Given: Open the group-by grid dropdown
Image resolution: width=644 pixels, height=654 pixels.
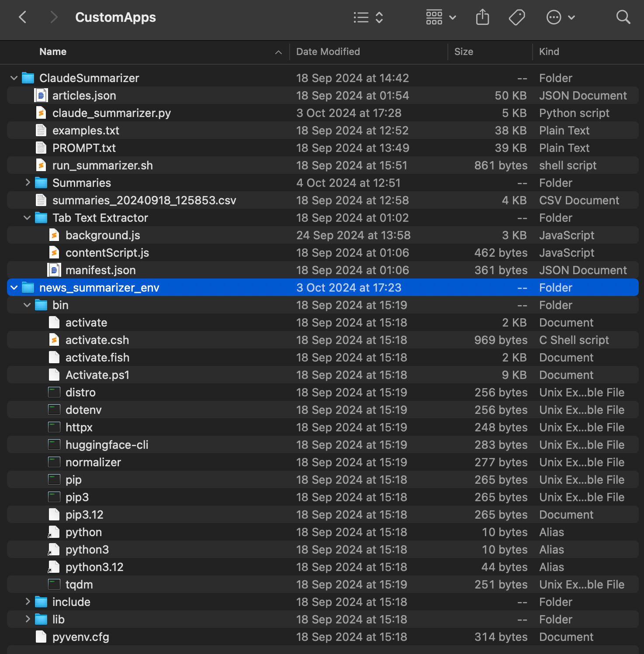Looking at the screenshot, I should pos(441,17).
